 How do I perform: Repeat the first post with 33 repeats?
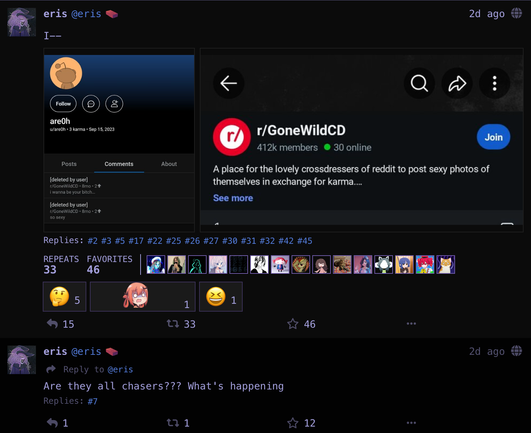tap(181, 324)
